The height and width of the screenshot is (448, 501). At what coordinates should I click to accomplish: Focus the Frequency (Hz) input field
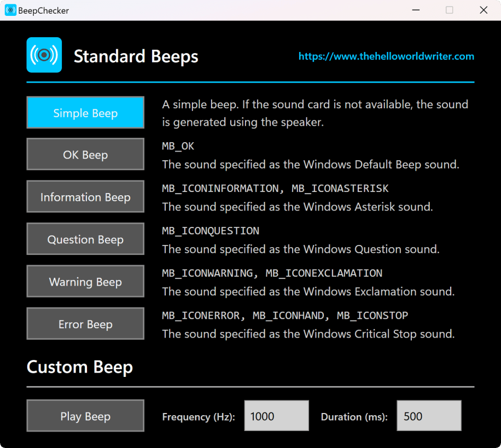pos(276,416)
